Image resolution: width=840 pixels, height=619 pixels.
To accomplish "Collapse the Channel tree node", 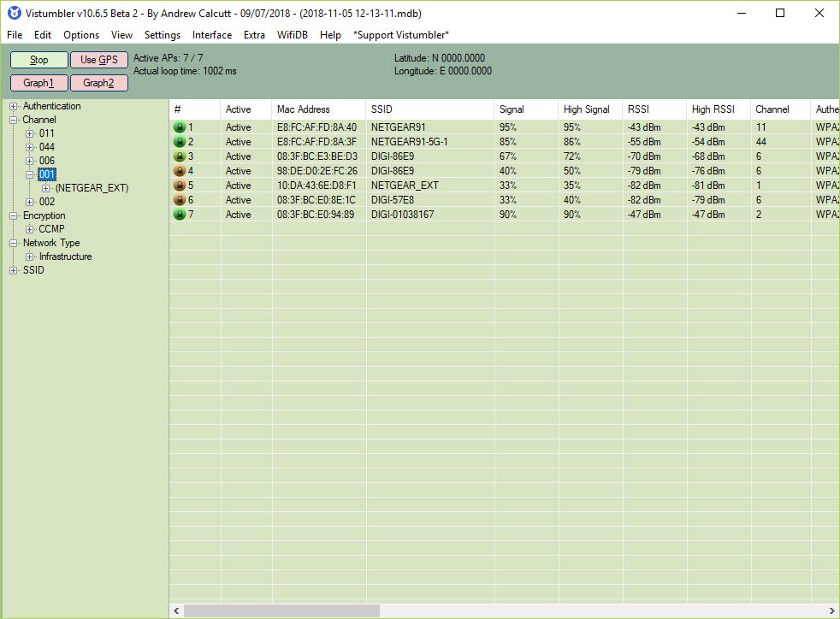I will [x=14, y=120].
